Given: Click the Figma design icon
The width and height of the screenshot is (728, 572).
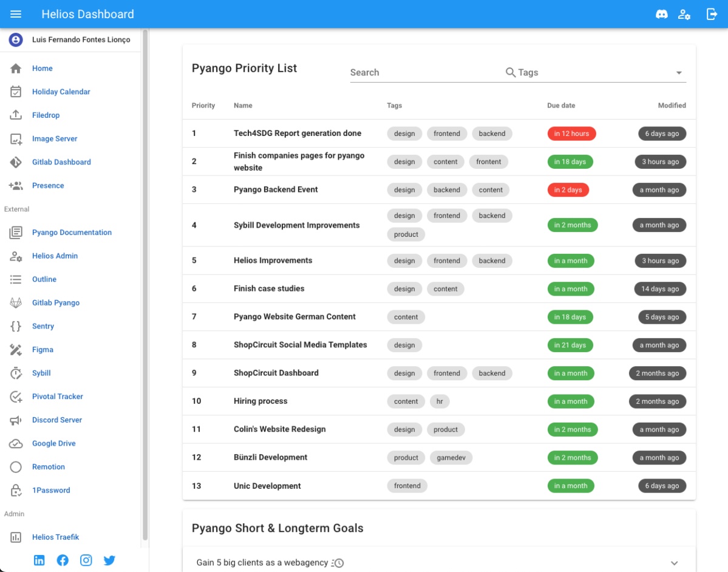Looking at the screenshot, I should click(16, 350).
